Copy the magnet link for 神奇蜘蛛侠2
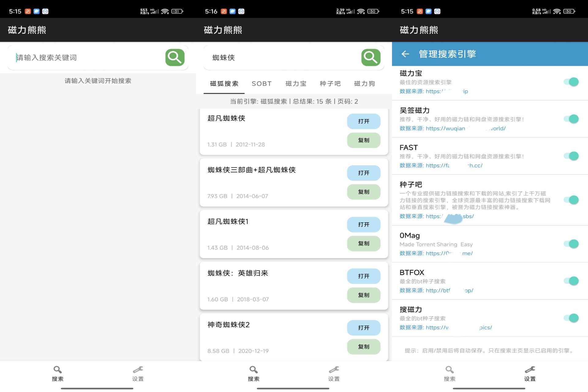588x392 pixels. [x=363, y=347]
